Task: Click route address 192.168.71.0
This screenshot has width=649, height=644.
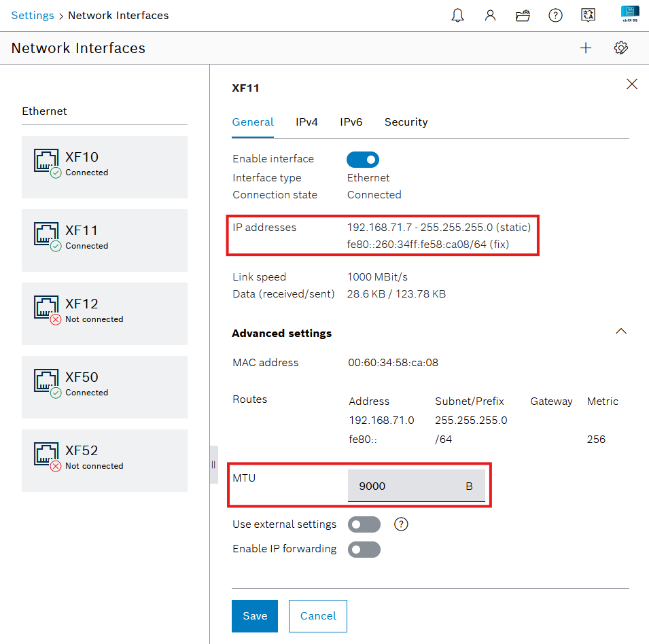Action: click(381, 421)
